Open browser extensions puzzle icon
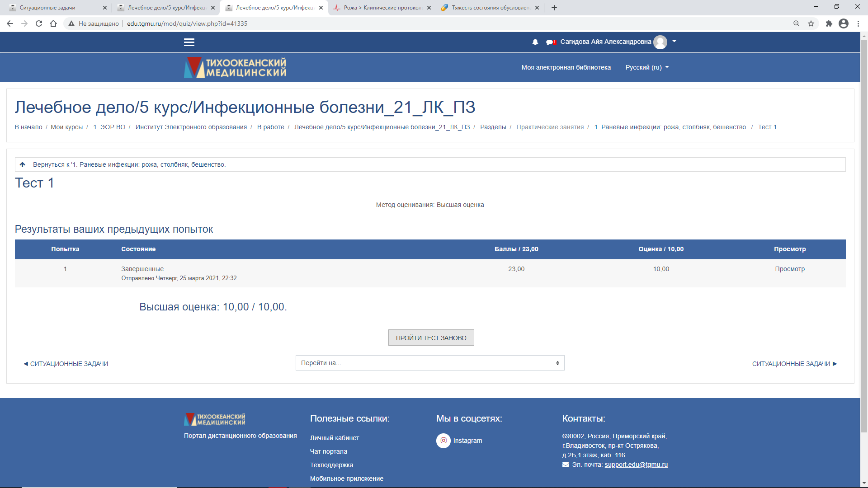Screen dimensions: 868x488 click(x=829, y=23)
